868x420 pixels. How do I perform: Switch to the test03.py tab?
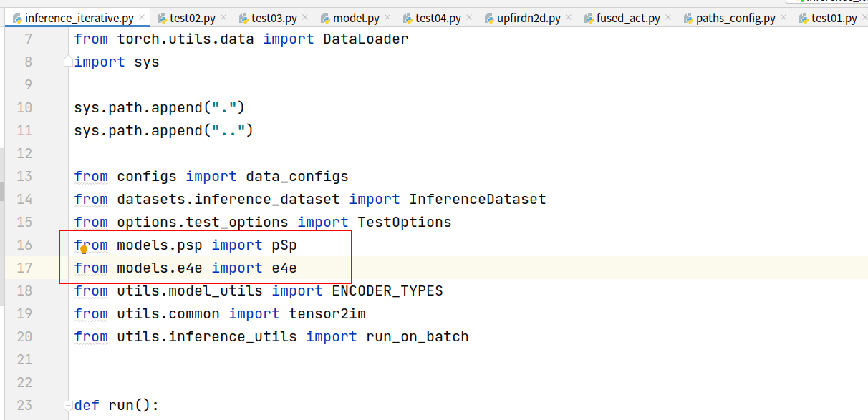tap(276, 18)
